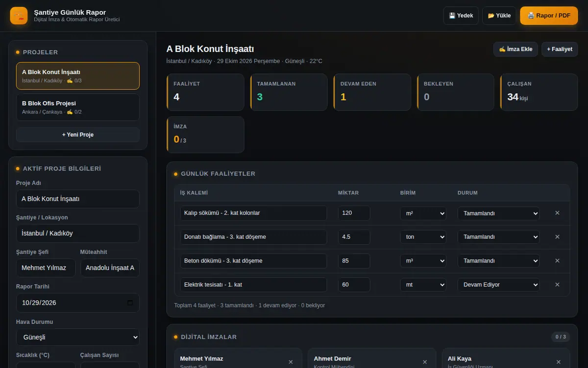Remove the Beton dökümü activity row

pyautogui.click(x=557, y=261)
